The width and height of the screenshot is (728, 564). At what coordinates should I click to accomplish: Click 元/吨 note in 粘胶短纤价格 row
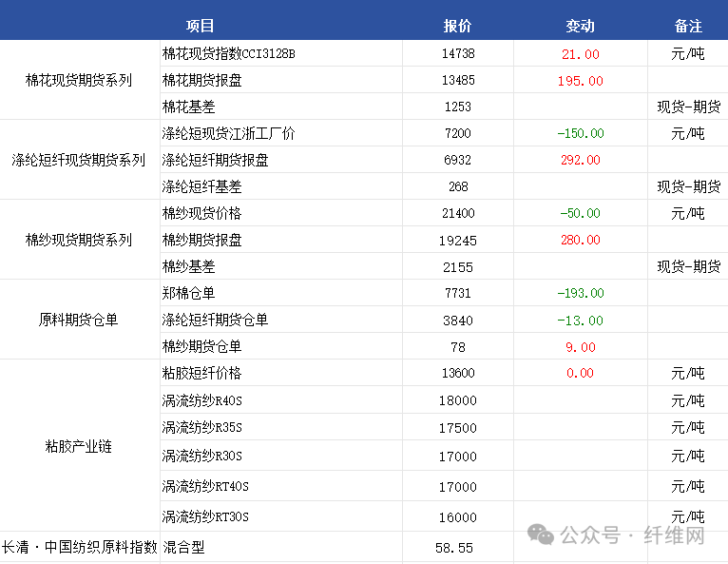(x=687, y=373)
